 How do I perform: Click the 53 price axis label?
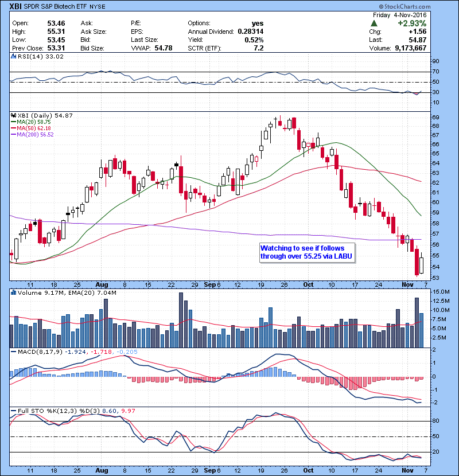(x=435, y=278)
